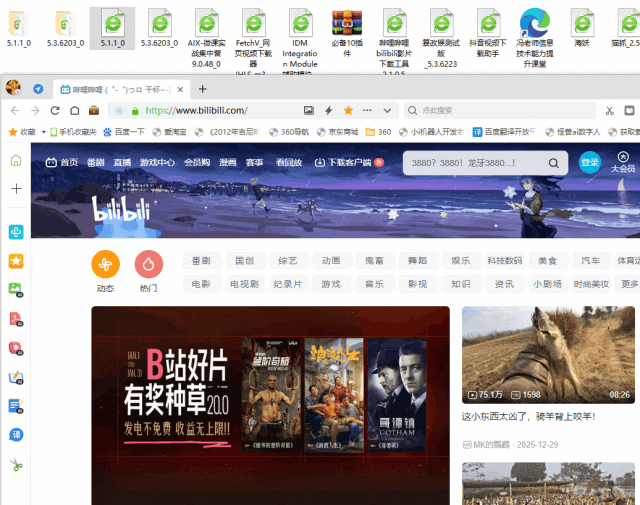This screenshot has width=640, height=505.
Task: Open the orange star favorites sidebar icon
Action: 16,261
